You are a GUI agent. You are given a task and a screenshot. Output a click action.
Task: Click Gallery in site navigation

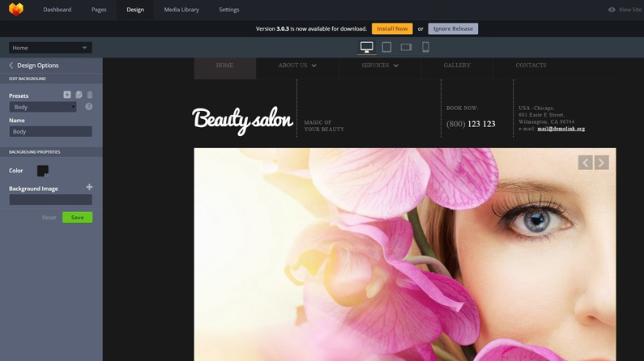point(457,66)
